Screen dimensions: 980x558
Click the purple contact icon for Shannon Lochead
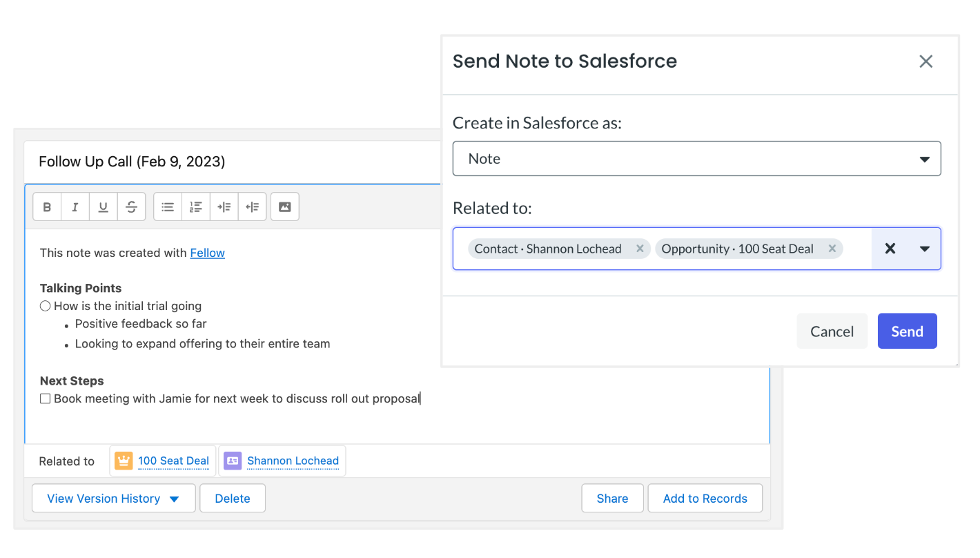[233, 461]
